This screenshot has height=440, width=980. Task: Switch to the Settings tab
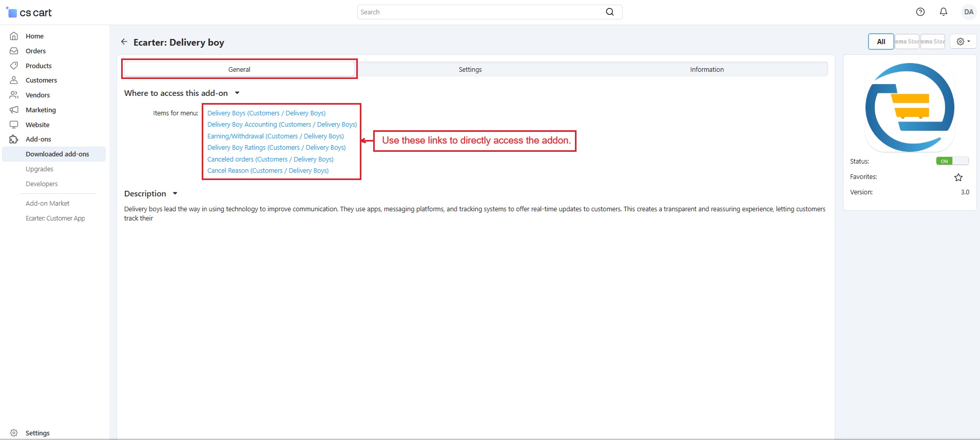[470, 69]
